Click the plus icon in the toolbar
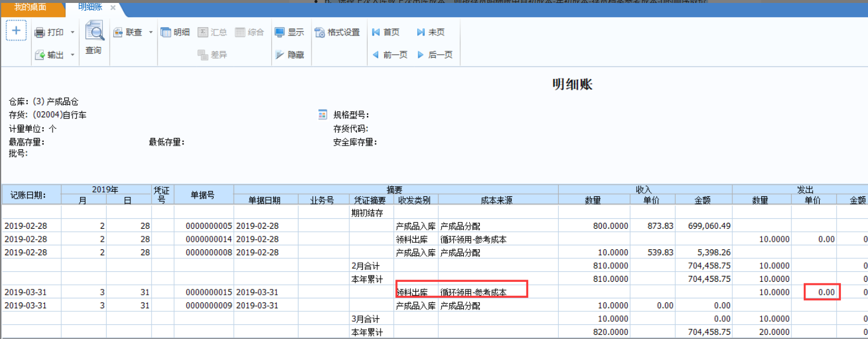Viewport: 868px width, 339px height. [16, 31]
